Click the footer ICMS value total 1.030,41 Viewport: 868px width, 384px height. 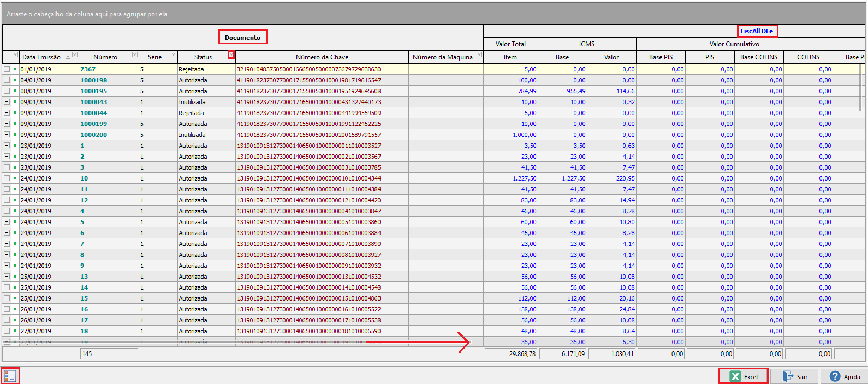pyautogui.click(x=612, y=354)
